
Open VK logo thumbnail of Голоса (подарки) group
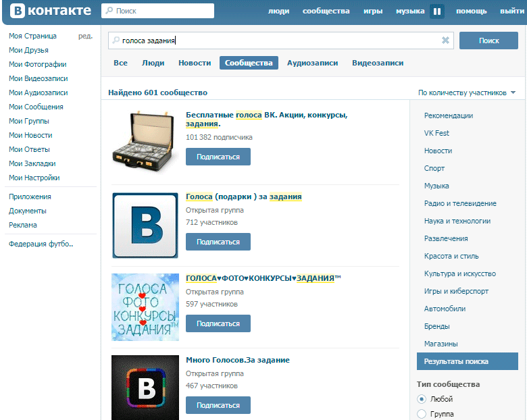click(x=145, y=226)
